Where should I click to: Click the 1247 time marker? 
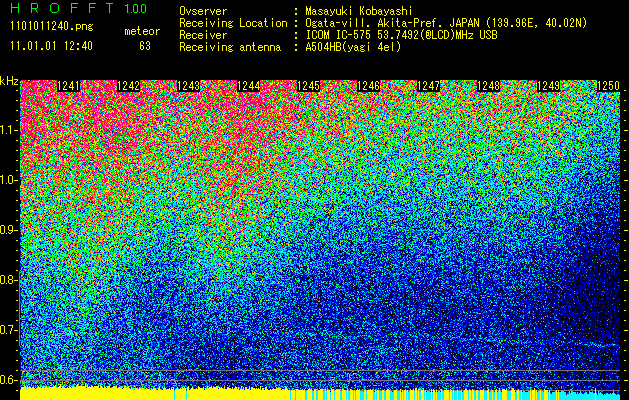[x=429, y=86]
